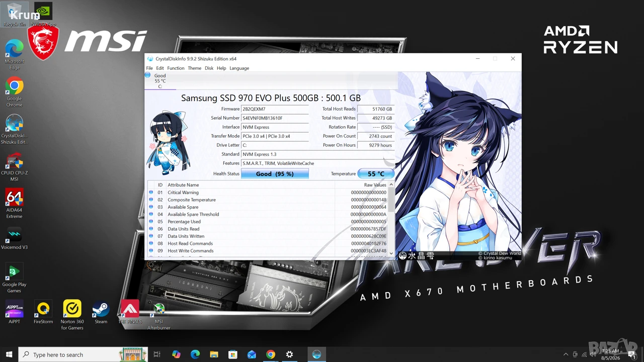Click the Samsung SSD 970 EVO Plus title
The width and height of the screenshot is (644, 362).
click(271, 98)
